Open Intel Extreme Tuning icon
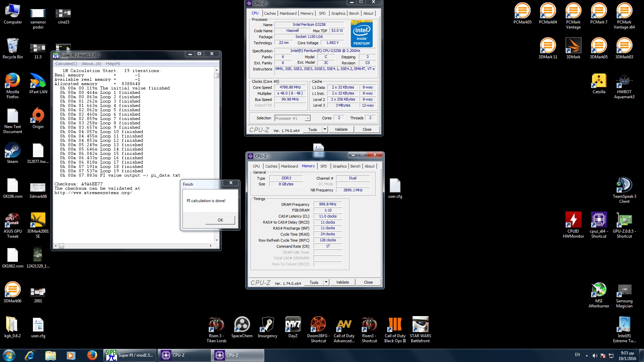 (624, 329)
